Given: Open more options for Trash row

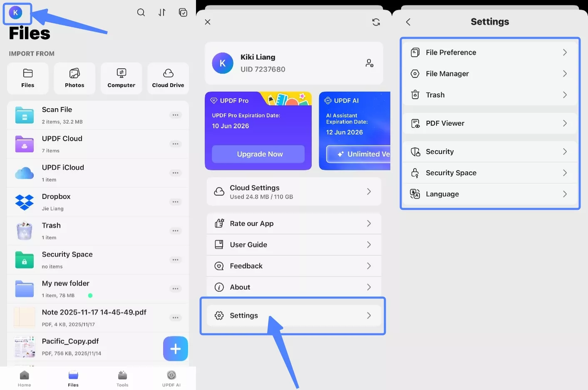Looking at the screenshot, I should pyautogui.click(x=176, y=231).
